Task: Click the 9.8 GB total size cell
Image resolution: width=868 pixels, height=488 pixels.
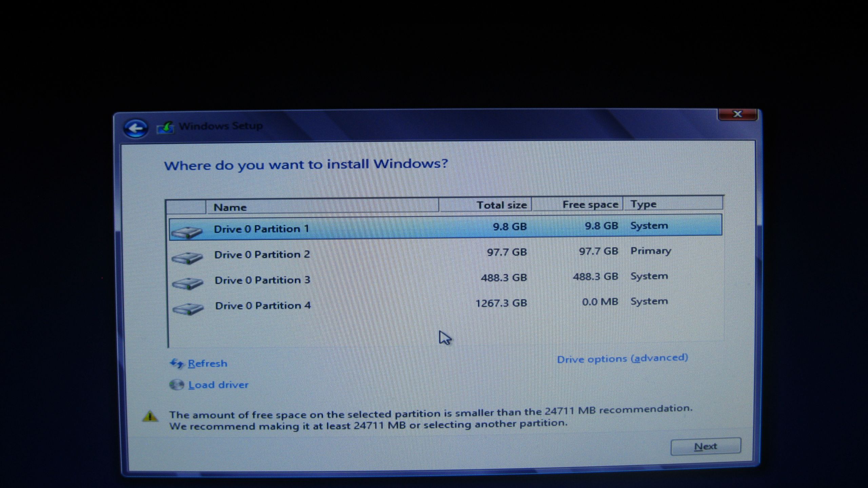Action: tap(510, 227)
